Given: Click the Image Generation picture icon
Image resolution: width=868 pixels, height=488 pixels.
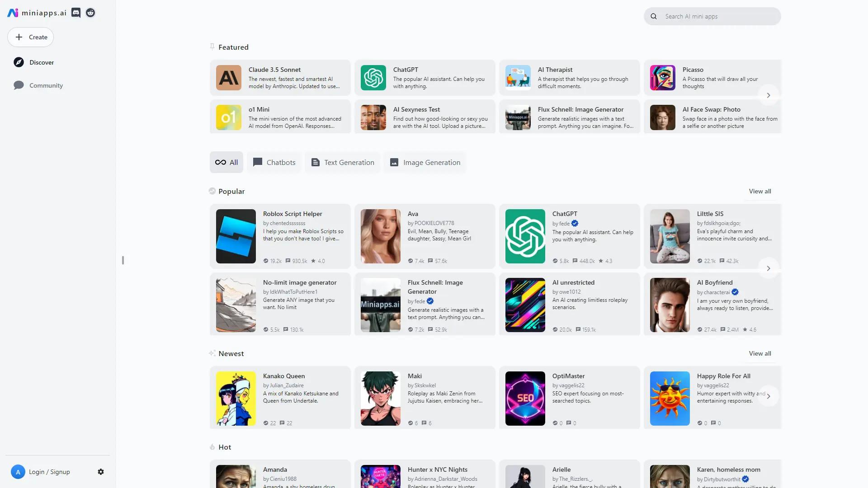Looking at the screenshot, I should (394, 162).
